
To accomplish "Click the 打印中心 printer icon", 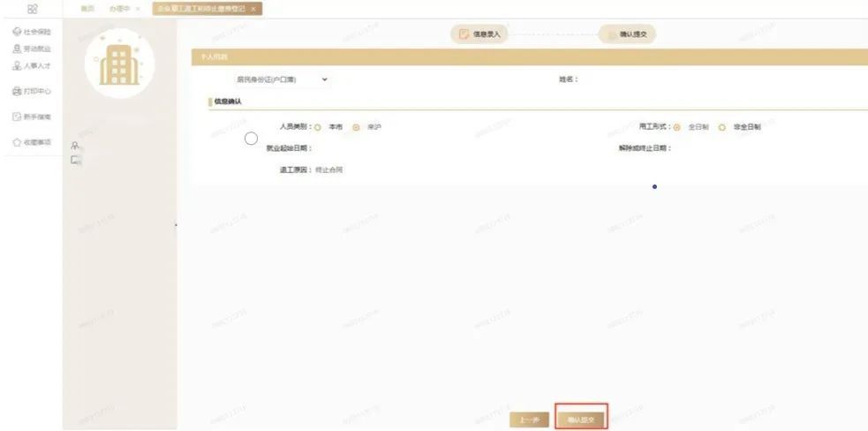I will pos(17,91).
